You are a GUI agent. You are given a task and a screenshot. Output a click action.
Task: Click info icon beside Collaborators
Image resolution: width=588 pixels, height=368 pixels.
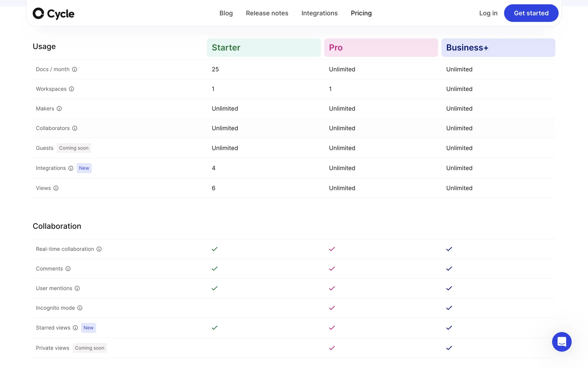pos(75,128)
